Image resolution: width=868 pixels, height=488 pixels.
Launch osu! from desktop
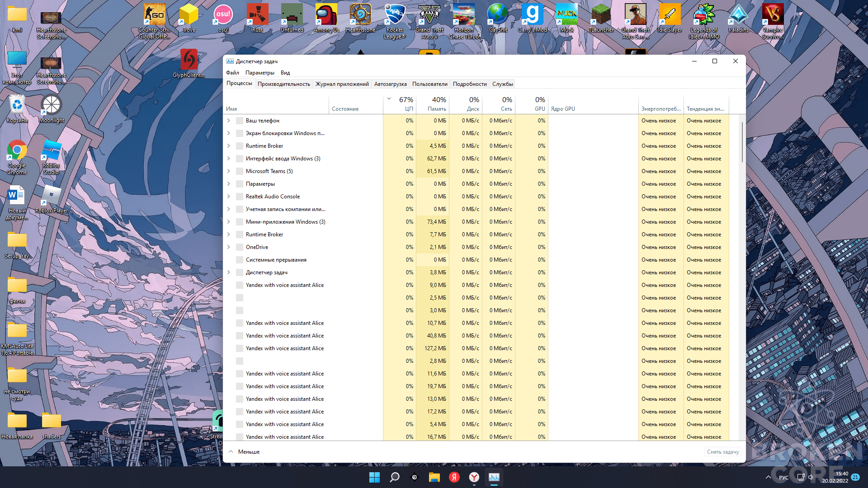click(223, 18)
